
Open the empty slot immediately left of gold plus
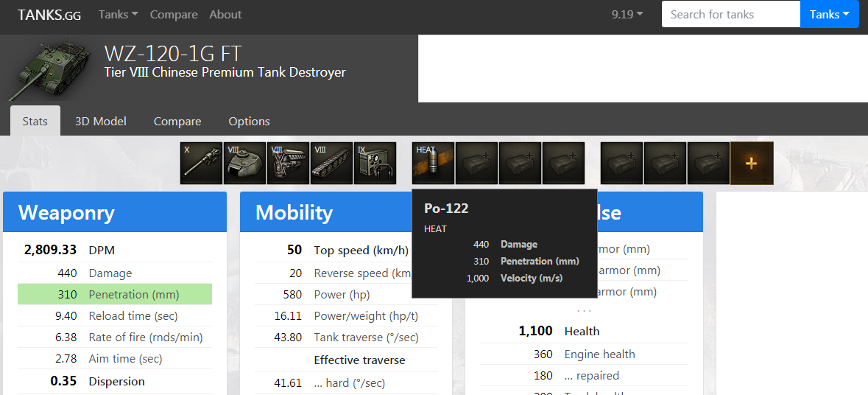708,163
